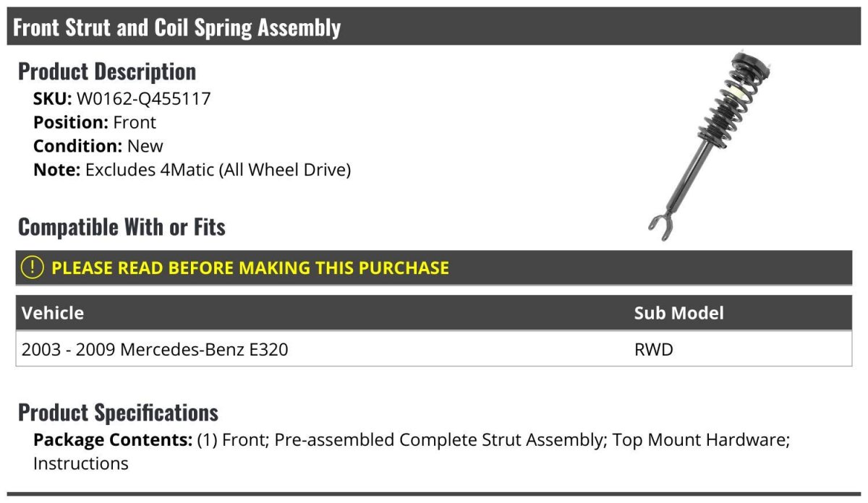The width and height of the screenshot is (868, 503).
Task: Select the Vehicle column header
Action: pyautogui.click(x=53, y=313)
